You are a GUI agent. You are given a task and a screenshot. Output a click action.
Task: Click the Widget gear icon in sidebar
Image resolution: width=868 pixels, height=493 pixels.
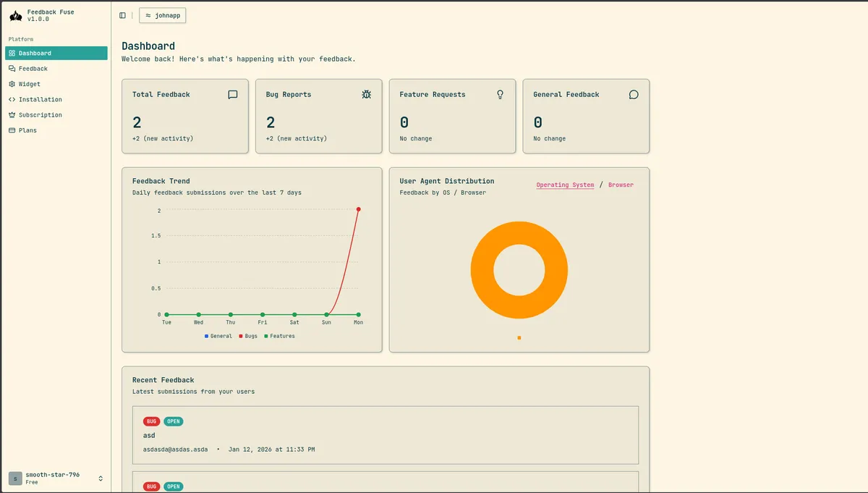click(x=12, y=84)
